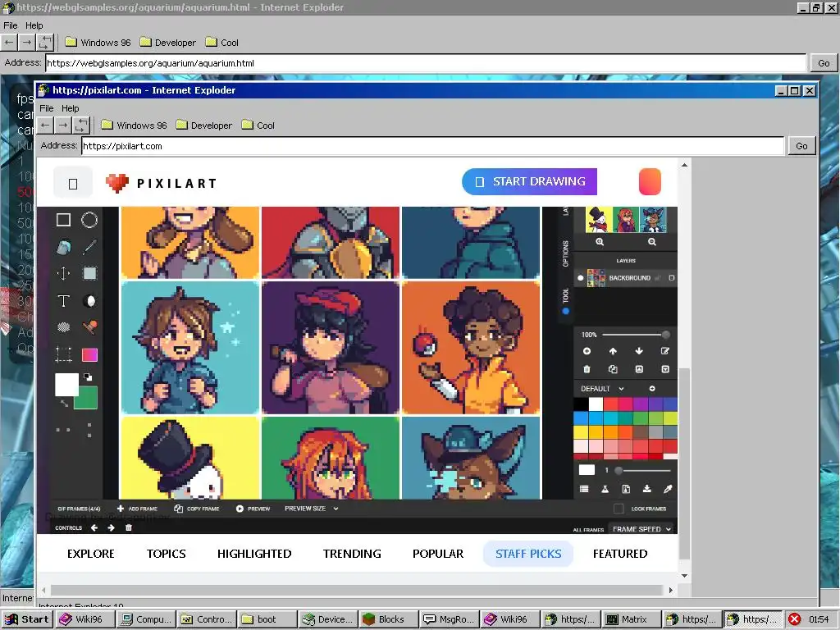Add a new layer with plus icon
This screenshot has width=840, height=630.
click(x=587, y=351)
